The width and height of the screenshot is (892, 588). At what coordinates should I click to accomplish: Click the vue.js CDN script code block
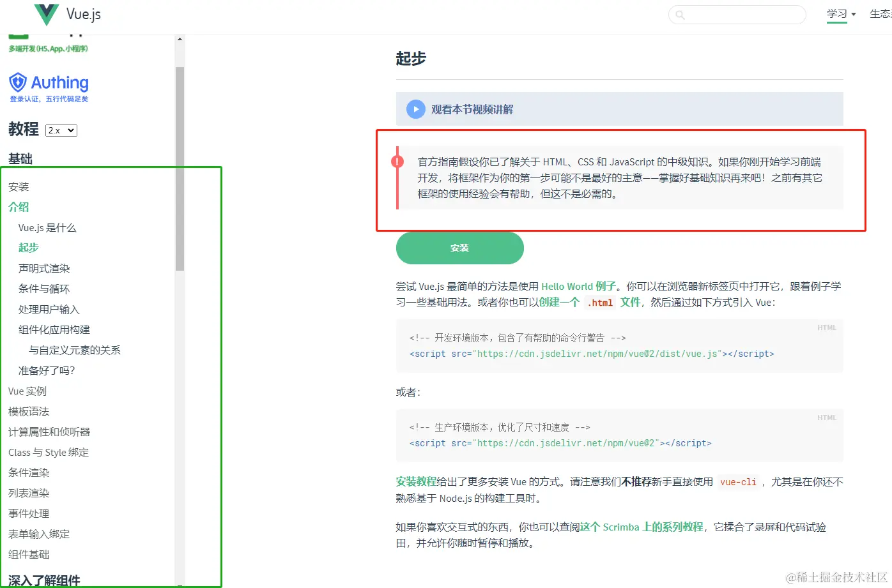(619, 345)
